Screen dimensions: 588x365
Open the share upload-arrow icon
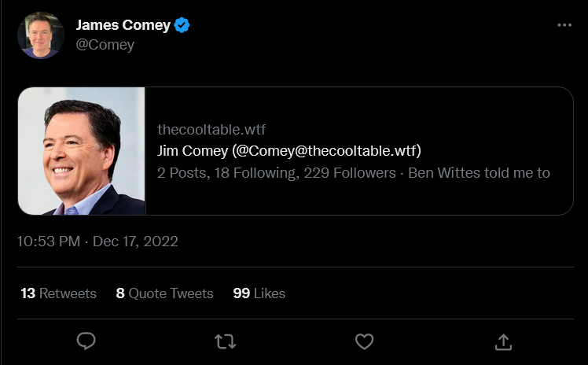tap(503, 341)
